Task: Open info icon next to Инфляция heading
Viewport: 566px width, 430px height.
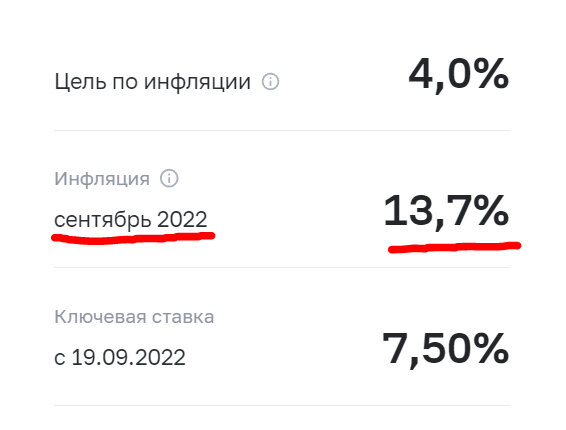Action: (x=169, y=178)
